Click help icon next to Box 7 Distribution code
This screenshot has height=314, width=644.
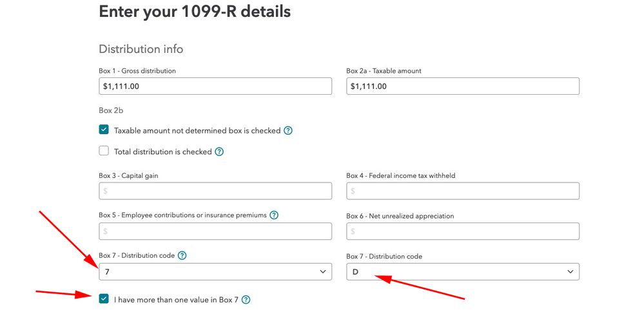182,255
